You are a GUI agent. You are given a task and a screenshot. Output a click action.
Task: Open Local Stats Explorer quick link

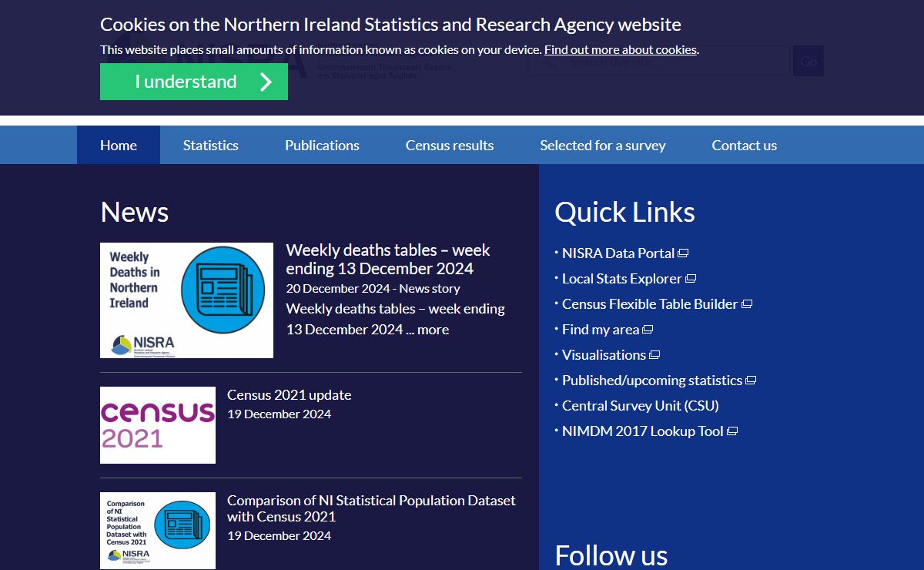click(622, 278)
